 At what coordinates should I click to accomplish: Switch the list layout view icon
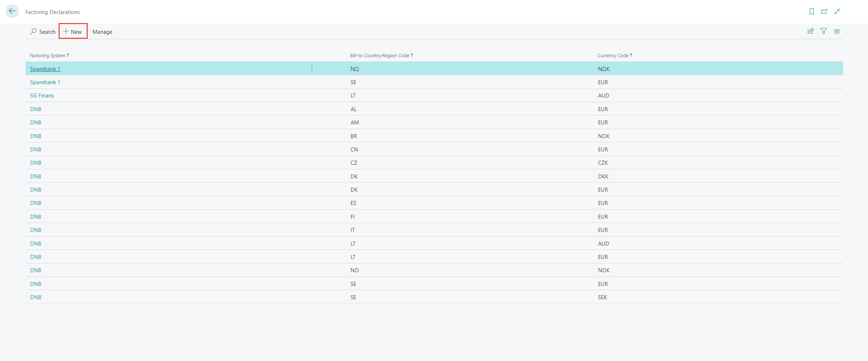(837, 31)
